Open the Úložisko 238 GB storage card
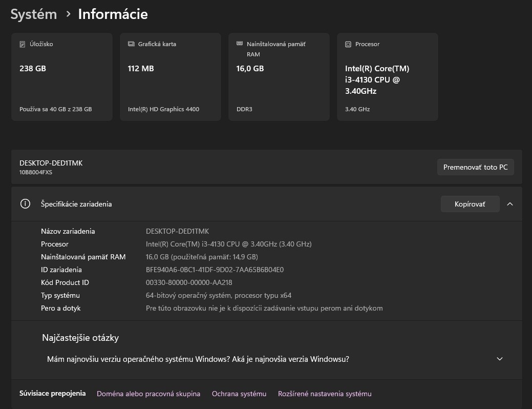 click(x=61, y=76)
